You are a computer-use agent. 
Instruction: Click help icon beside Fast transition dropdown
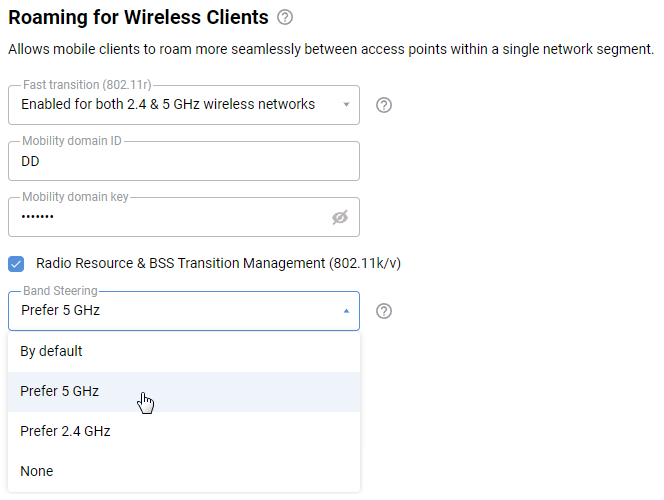pyautogui.click(x=384, y=105)
